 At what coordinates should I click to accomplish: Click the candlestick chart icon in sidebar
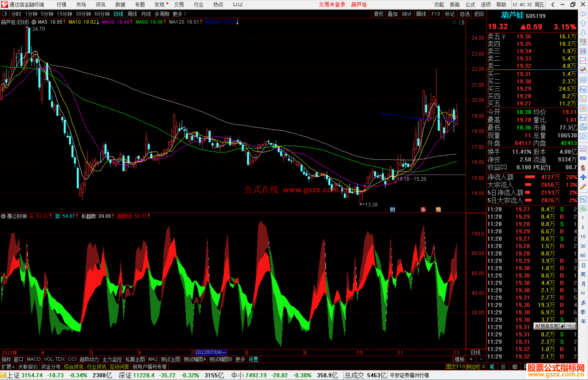coord(583,70)
